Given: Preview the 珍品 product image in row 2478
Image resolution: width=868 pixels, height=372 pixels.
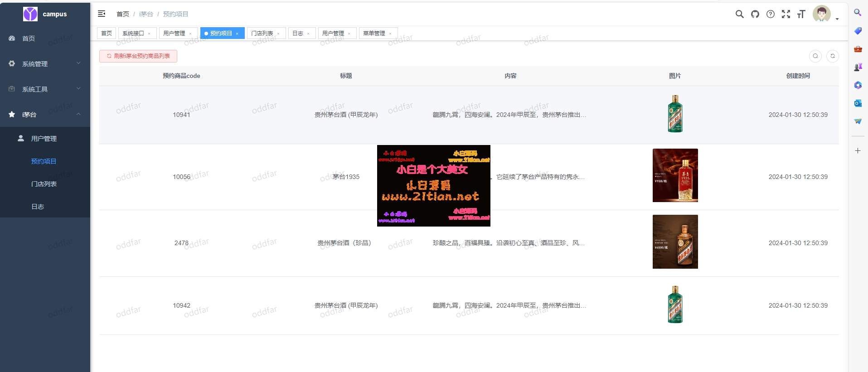Looking at the screenshot, I should pyautogui.click(x=675, y=242).
